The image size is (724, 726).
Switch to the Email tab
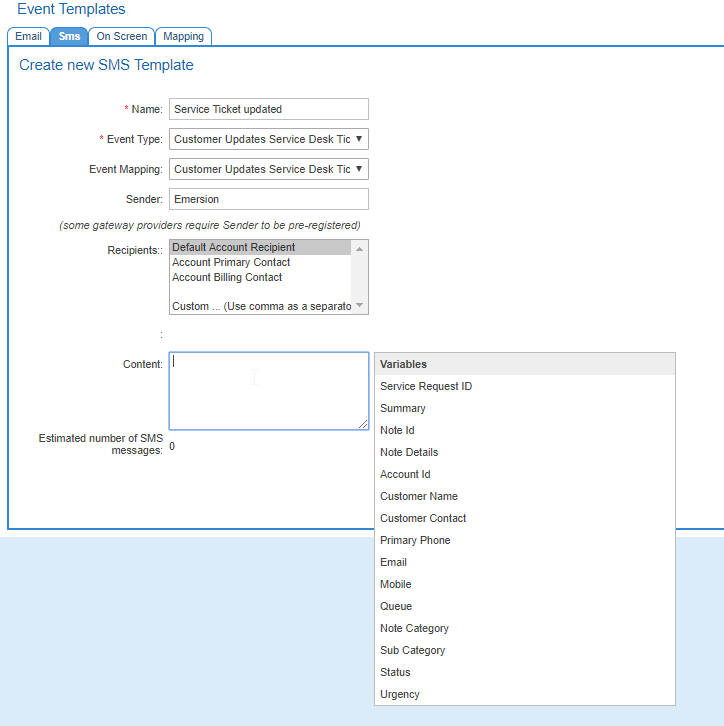(x=28, y=36)
